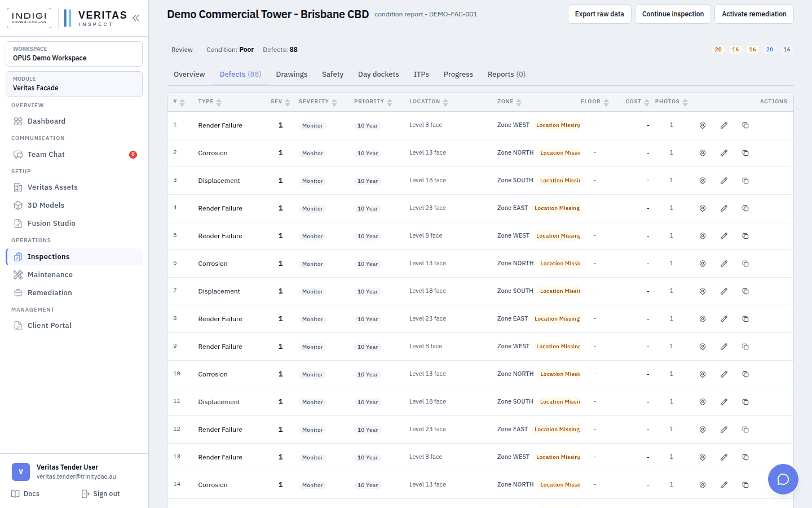Sort by the # column

point(179,102)
